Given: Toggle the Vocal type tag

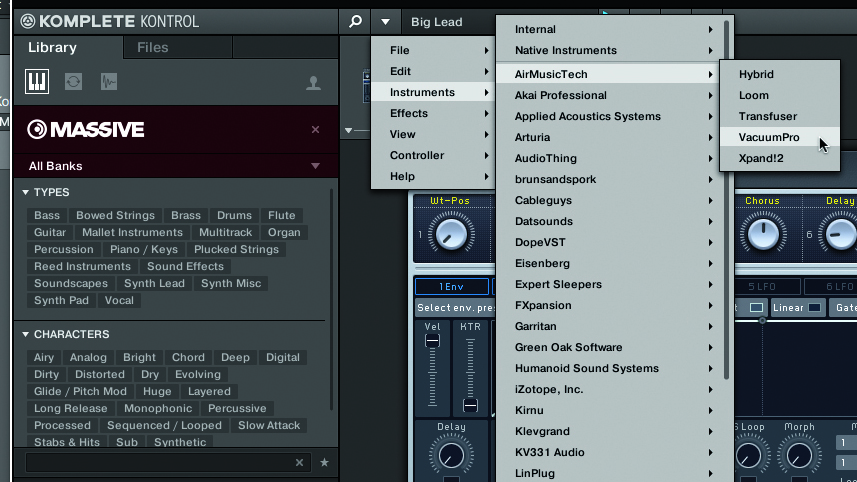Looking at the screenshot, I should click(119, 300).
